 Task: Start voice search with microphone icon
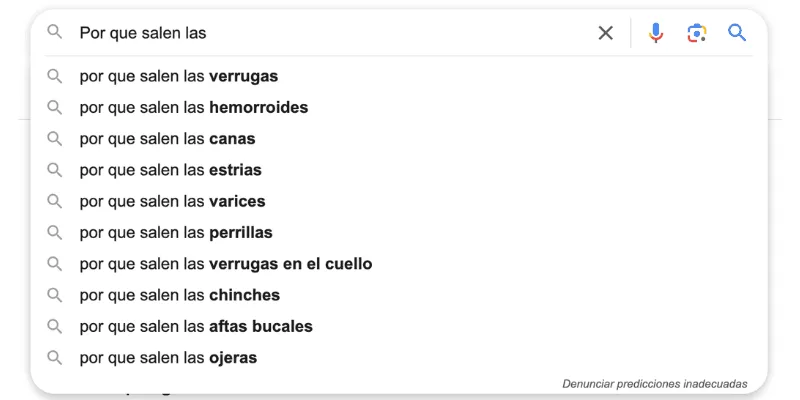[x=656, y=33]
